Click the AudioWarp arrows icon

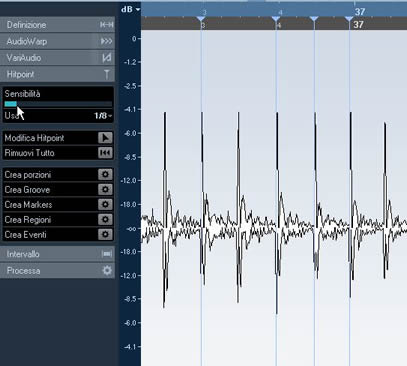pyautogui.click(x=107, y=41)
